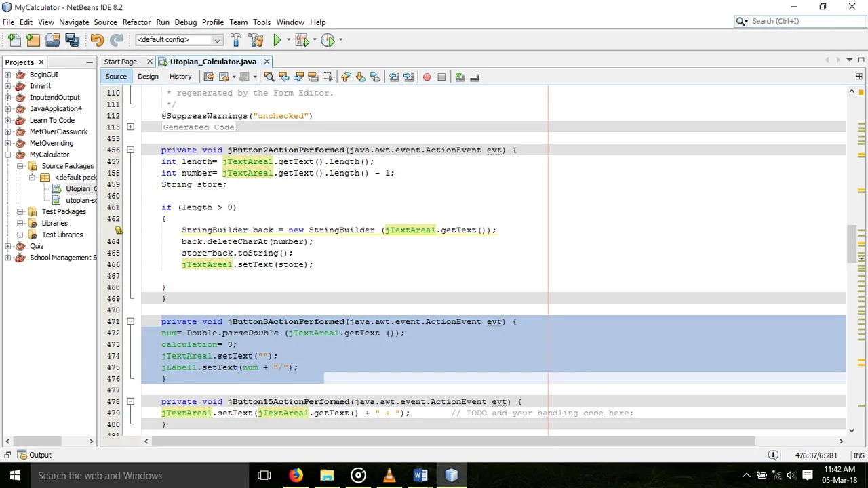Collapse jButton3ActionPerformed method fold
Image resolution: width=868 pixels, height=488 pixels.
tap(130, 321)
